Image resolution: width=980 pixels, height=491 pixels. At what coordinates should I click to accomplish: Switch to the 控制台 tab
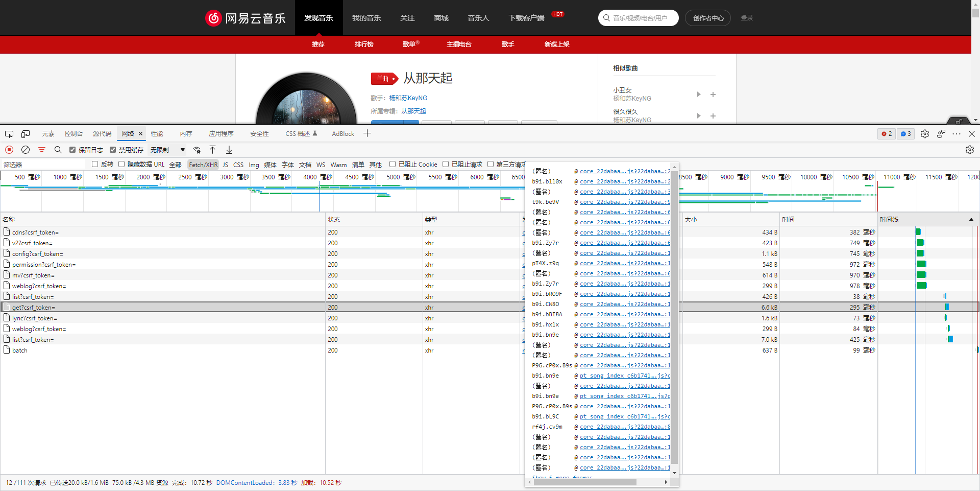click(x=73, y=134)
